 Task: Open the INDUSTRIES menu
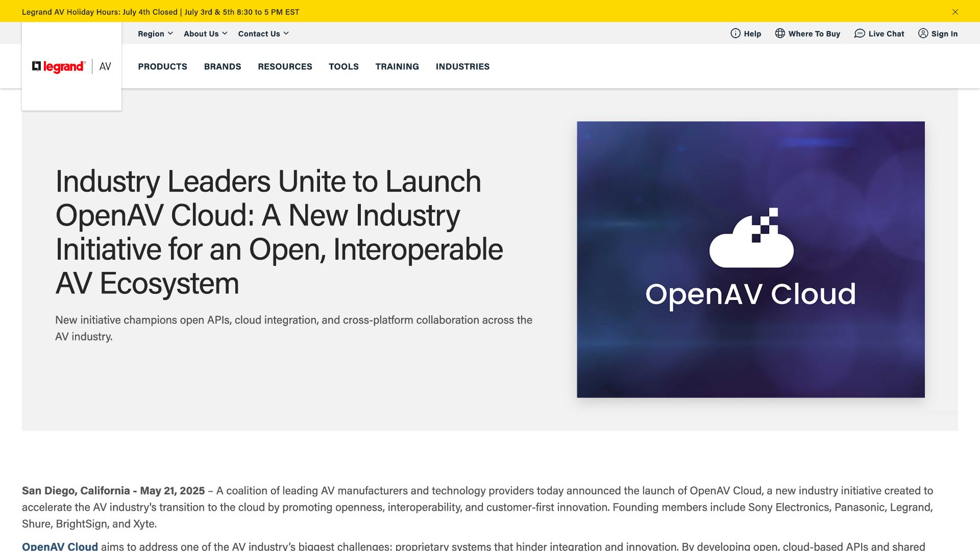point(462,66)
